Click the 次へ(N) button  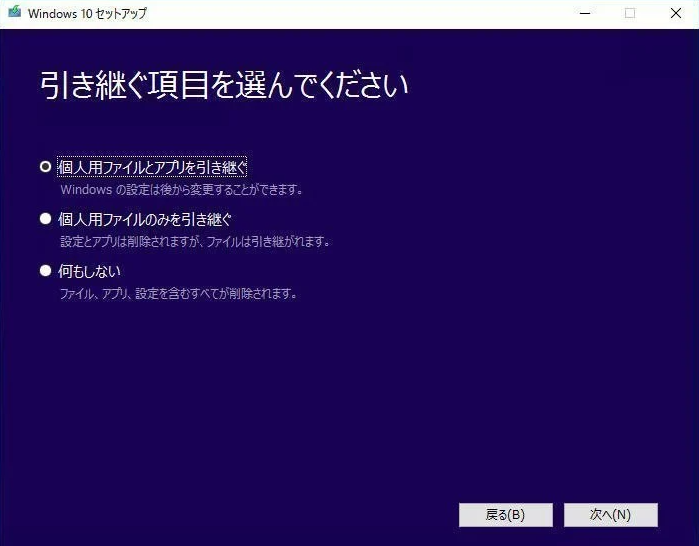(x=611, y=515)
